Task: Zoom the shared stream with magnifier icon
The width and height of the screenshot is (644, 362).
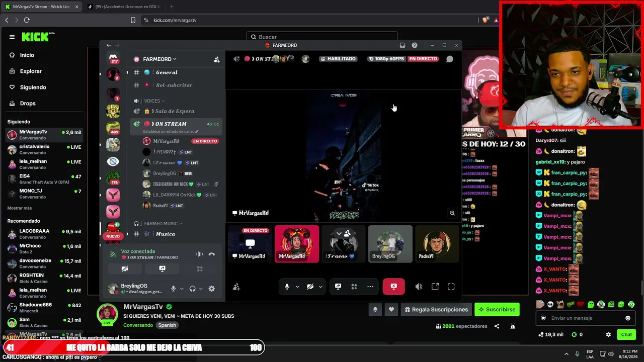Action: (x=452, y=213)
